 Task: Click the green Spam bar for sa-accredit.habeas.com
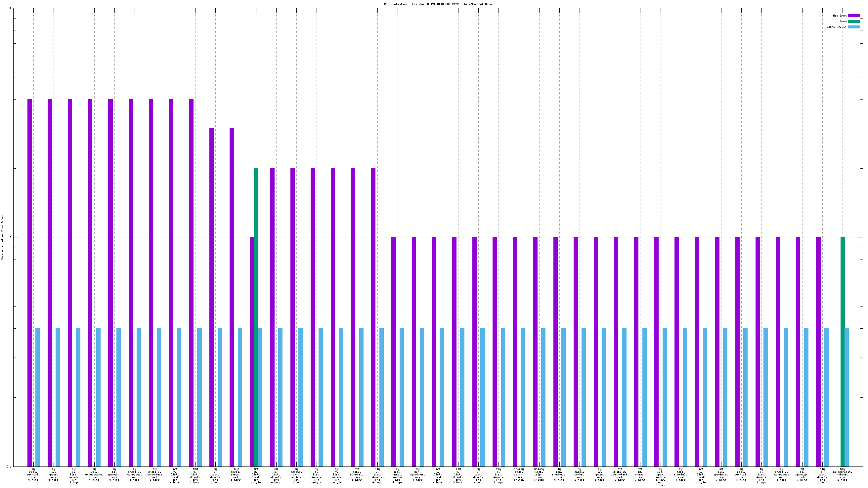tap(843, 351)
